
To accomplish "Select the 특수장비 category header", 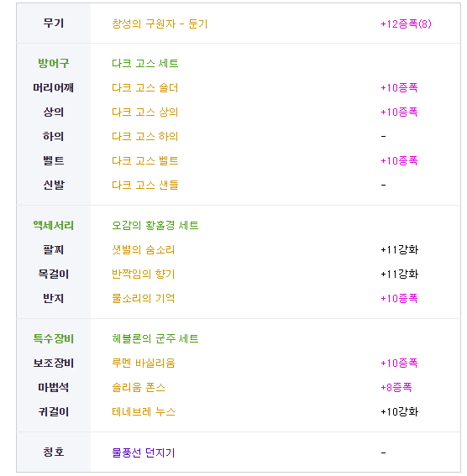I will [x=54, y=338].
